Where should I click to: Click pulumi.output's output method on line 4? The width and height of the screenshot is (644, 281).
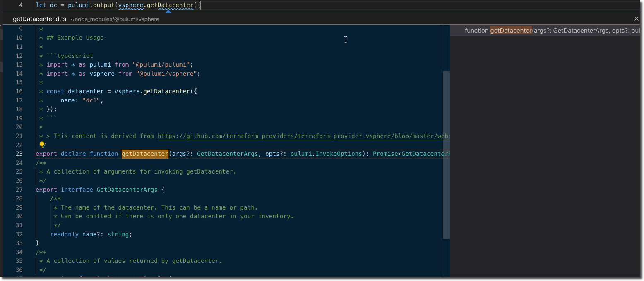[103, 5]
